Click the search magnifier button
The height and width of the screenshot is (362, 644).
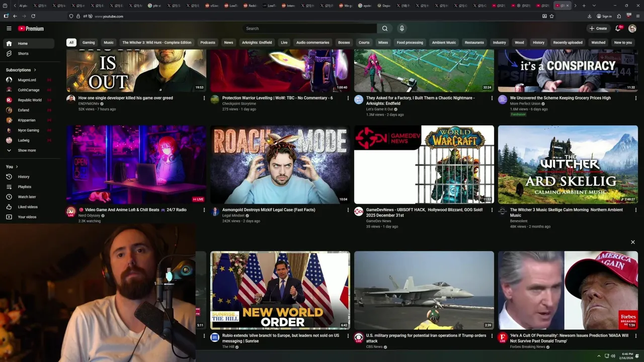tap(385, 29)
